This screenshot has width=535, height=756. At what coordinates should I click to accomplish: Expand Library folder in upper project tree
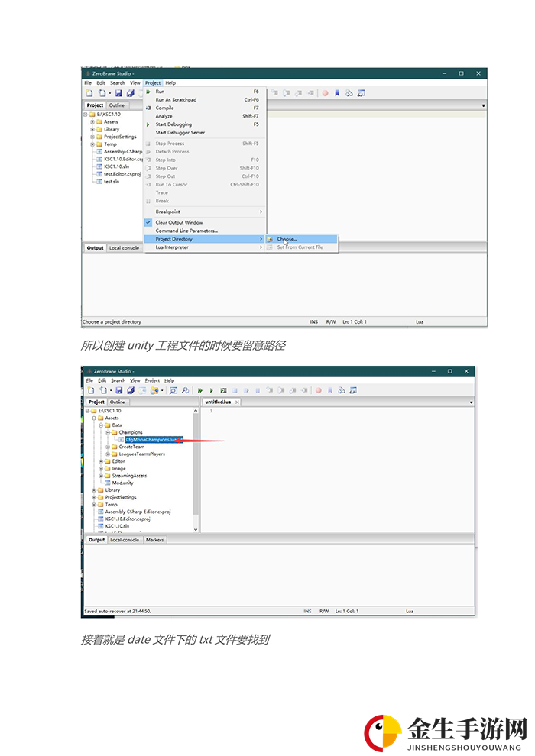(92, 129)
